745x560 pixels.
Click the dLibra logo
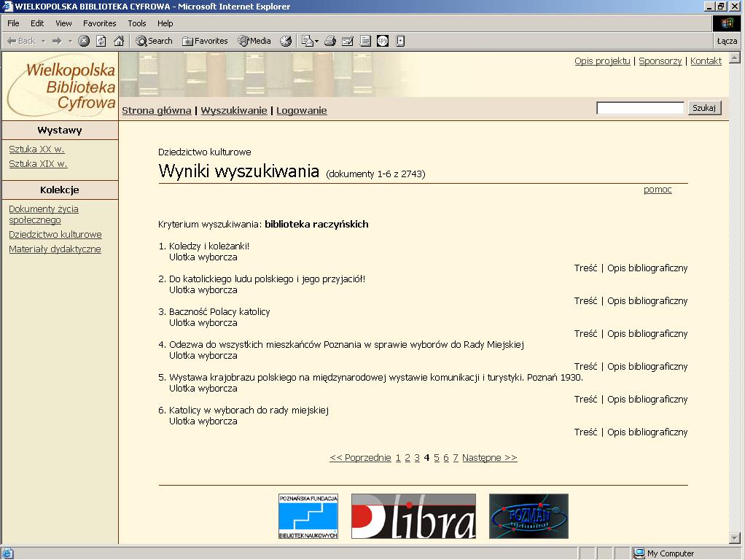coord(413,516)
